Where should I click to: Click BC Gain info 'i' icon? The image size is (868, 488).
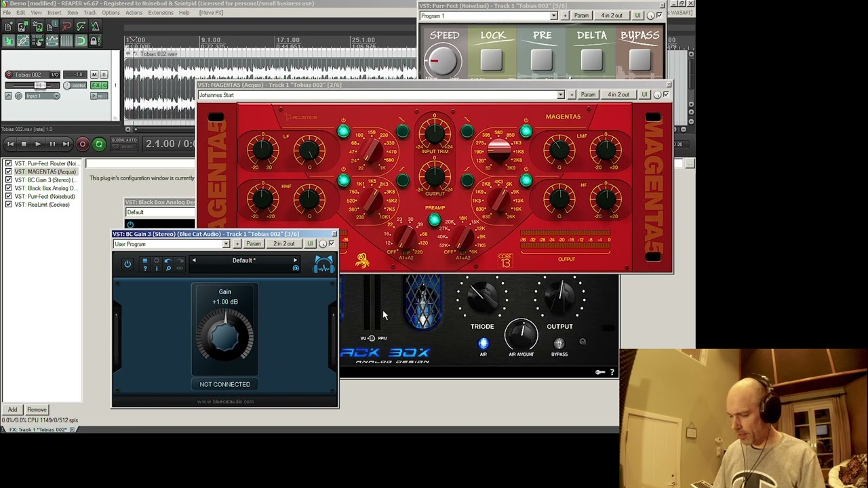pyautogui.click(x=157, y=268)
